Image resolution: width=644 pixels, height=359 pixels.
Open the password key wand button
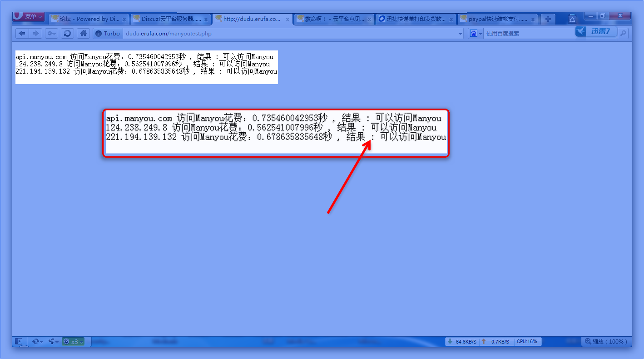tap(52, 33)
